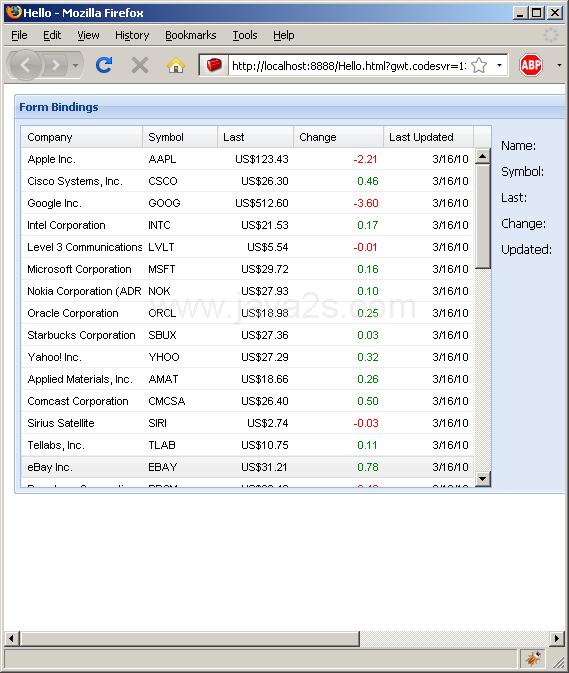Select the Apple Inc. row
Image resolution: width=569 pixels, height=673 pixels.
pyautogui.click(x=247, y=159)
